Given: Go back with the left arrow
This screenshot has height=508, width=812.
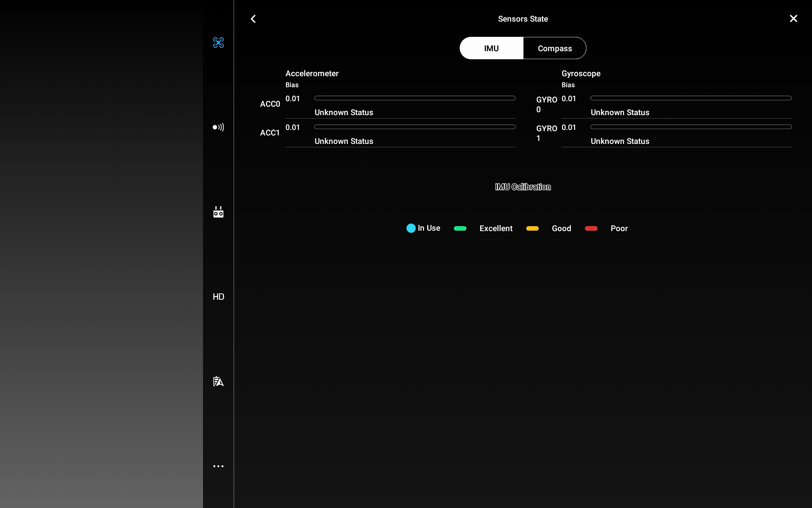Looking at the screenshot, I should click(253, 19).
